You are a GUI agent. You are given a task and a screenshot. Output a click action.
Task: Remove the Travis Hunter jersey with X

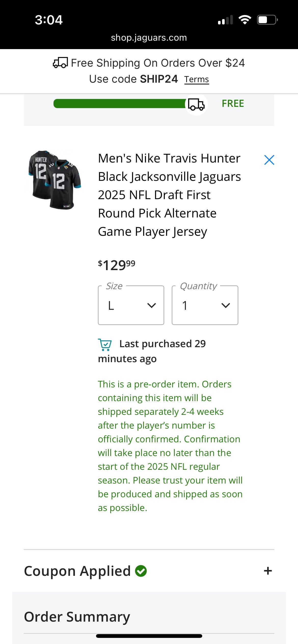coord(269,160)
